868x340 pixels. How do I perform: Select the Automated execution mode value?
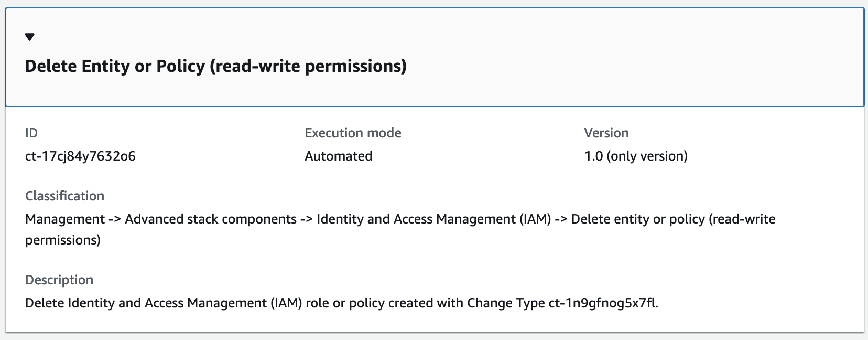tap(338, 156)
